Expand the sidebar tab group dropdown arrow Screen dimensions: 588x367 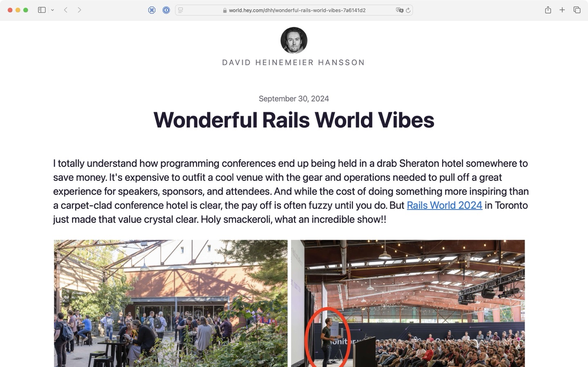pos(52,10)
